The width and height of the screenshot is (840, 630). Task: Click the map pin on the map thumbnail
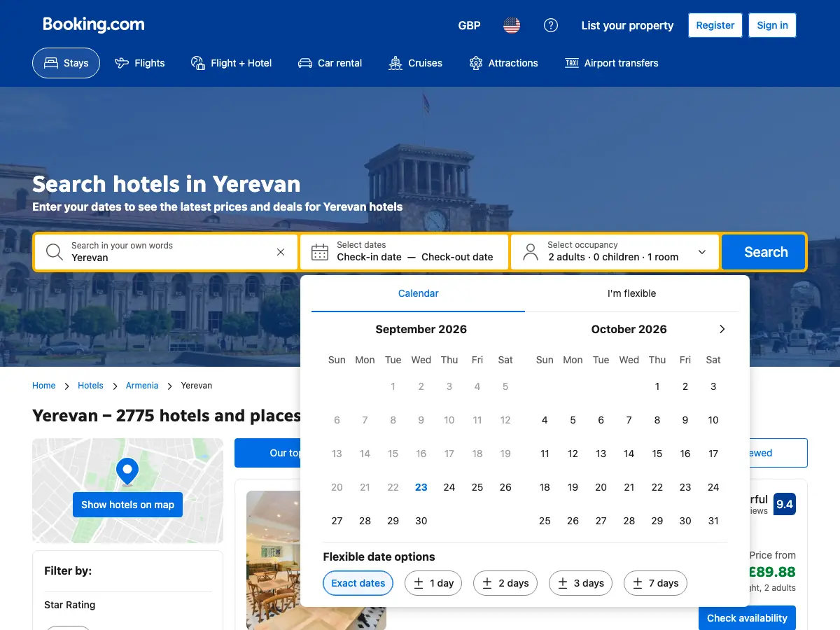pos(127,472)
